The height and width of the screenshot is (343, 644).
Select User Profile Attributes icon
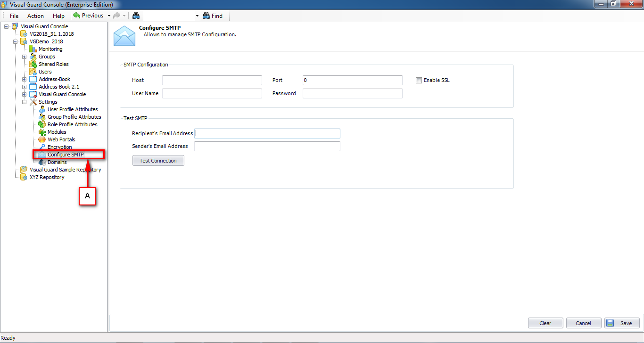point(41,109)
